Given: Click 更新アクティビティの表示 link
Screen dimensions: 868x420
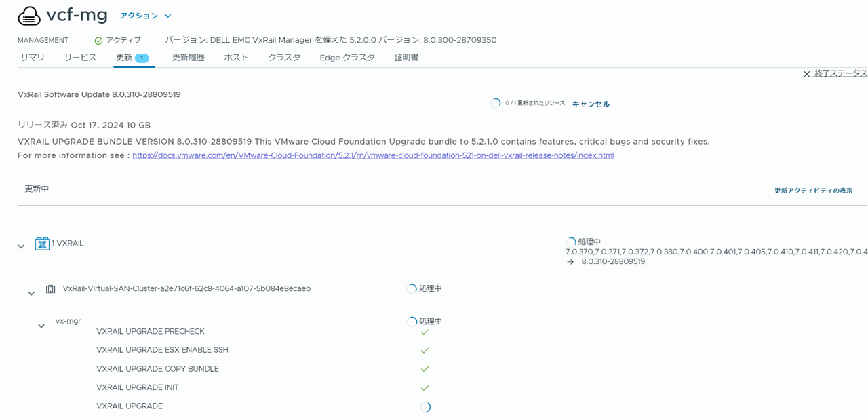Looking at the screenshot, I should tap(813, 191).
